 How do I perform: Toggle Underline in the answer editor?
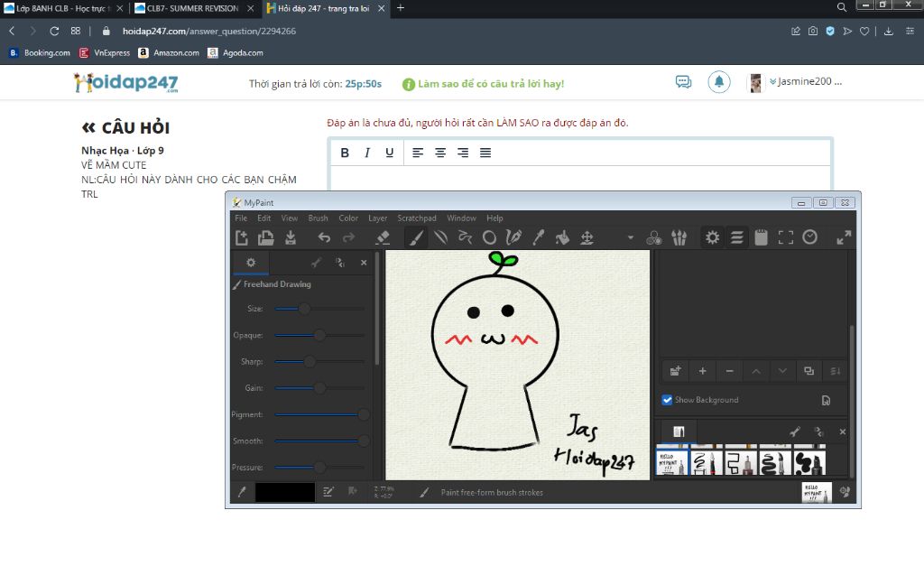click(390, 153)
